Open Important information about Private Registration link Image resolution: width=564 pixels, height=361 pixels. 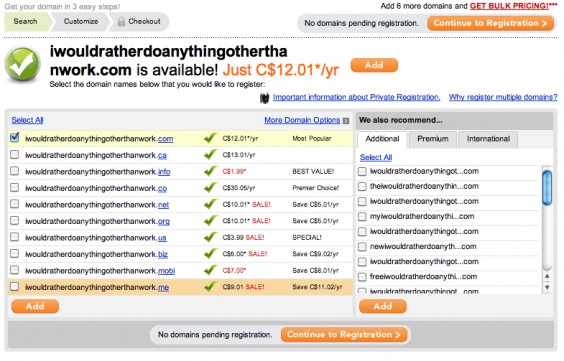356,97
